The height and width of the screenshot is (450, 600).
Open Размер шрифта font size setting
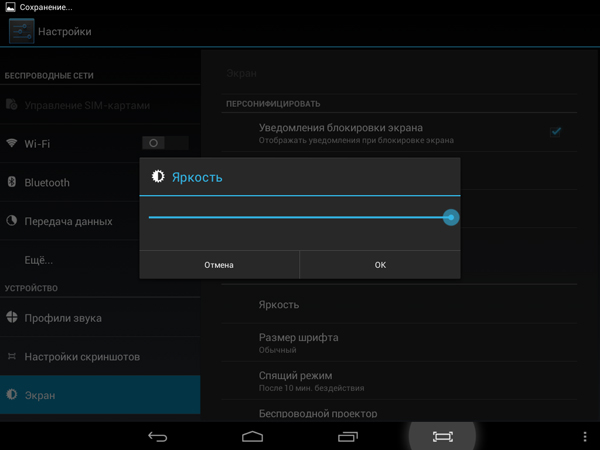(298, 343)
